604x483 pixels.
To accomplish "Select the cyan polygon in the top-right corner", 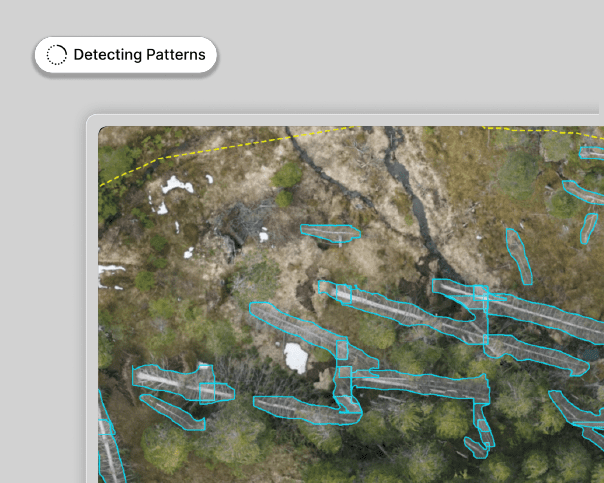I will tap(592, 153).
